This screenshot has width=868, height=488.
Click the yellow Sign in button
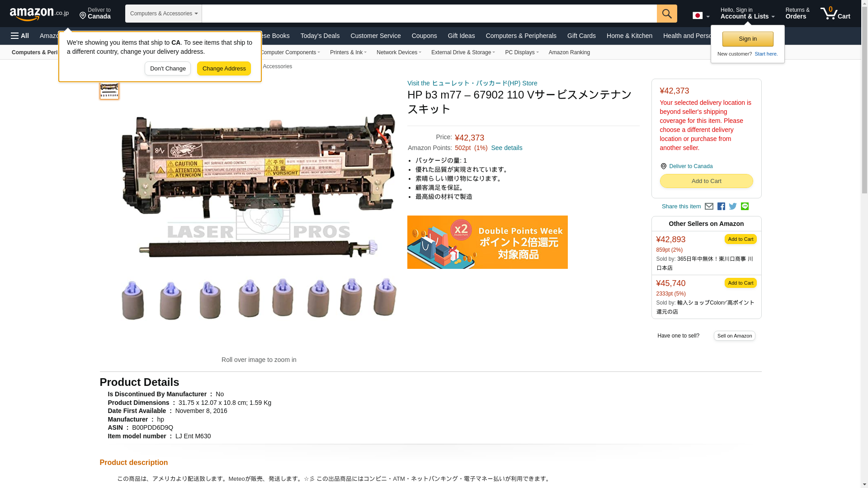click(x=748, y=39)
